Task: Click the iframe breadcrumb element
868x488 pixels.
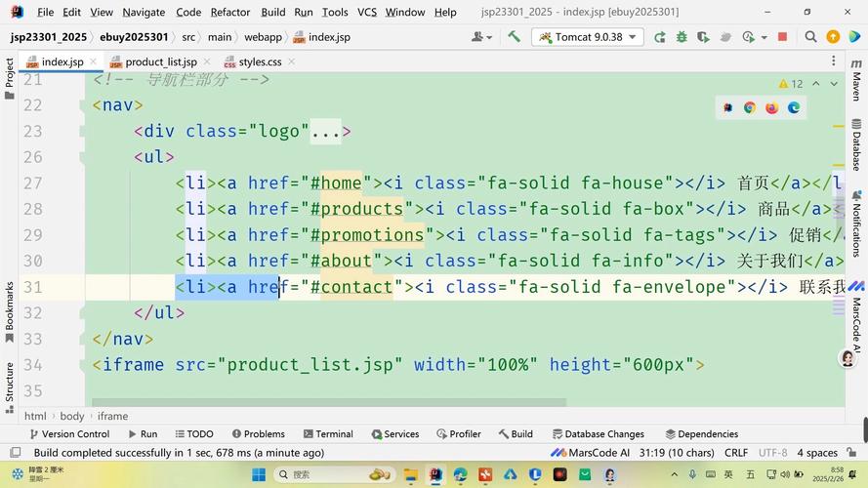Action: coord(112,416)
